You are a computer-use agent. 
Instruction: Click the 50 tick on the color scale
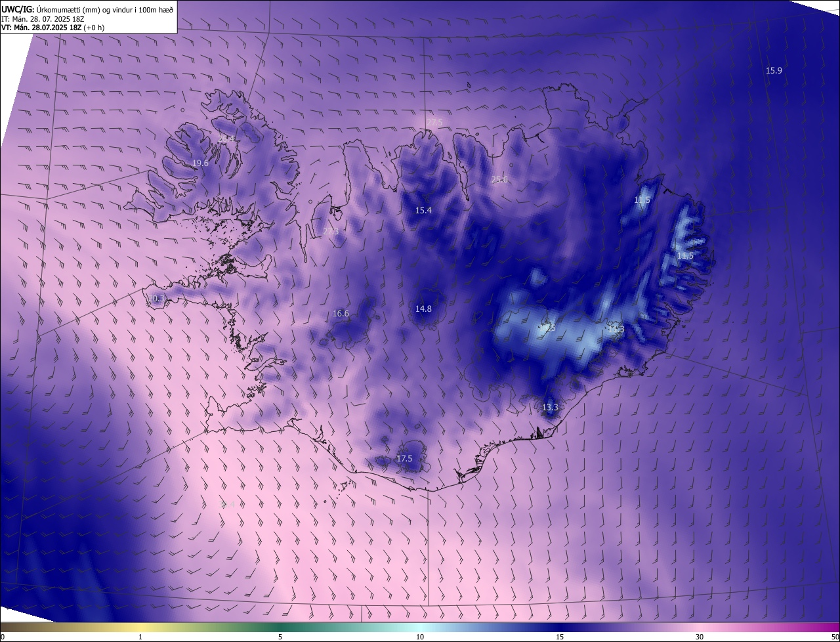835,637
